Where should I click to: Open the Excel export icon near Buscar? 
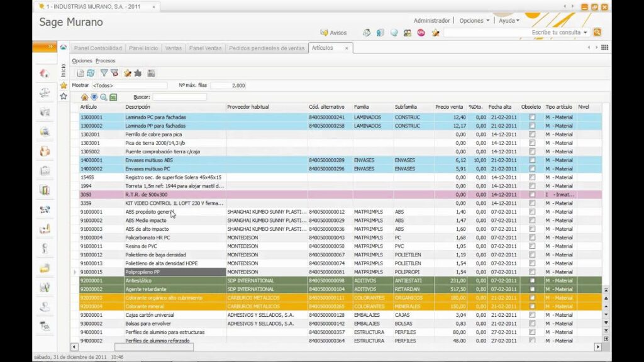[113, 97]
